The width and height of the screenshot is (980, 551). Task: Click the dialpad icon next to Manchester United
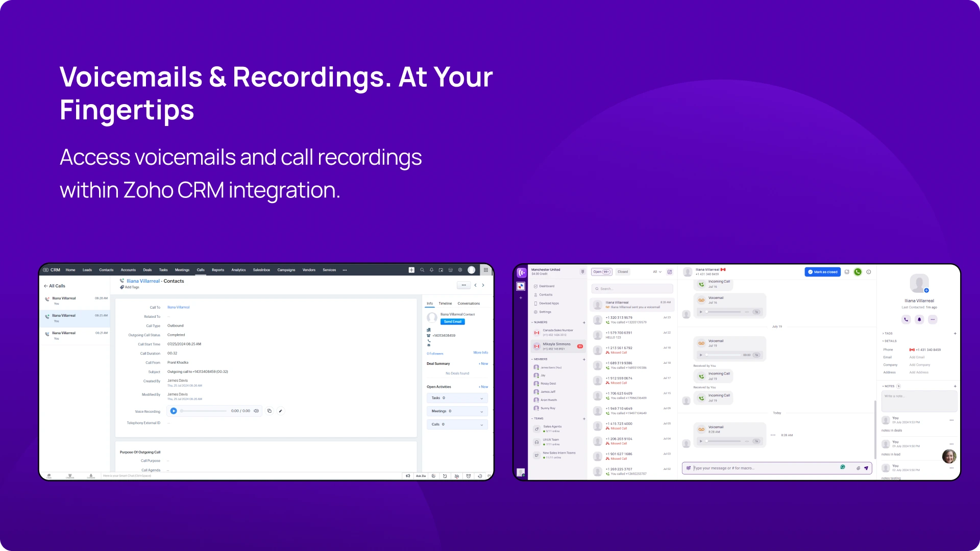[582, 271]
